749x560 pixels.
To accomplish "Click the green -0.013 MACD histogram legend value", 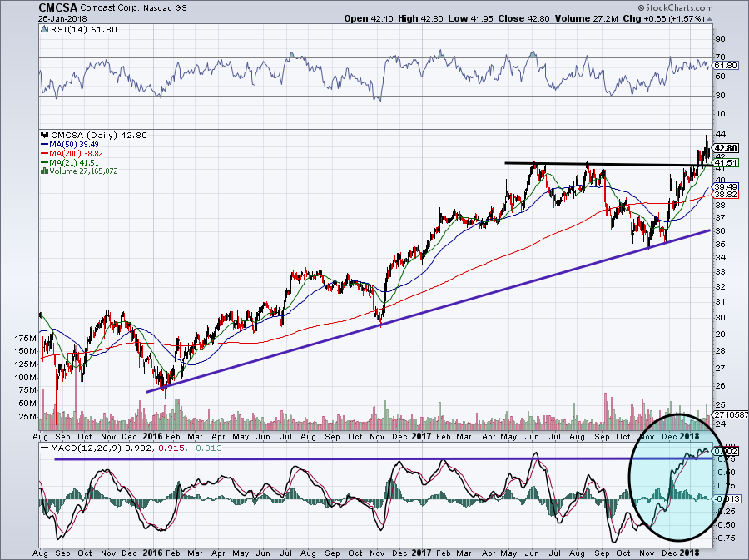I will click(x=206, y=448).
